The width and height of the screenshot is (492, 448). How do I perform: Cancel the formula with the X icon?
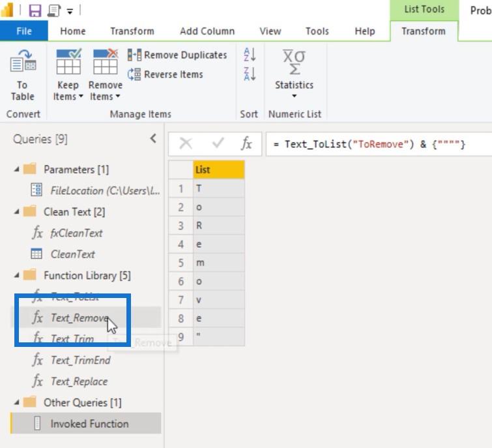tap(186, 143)
